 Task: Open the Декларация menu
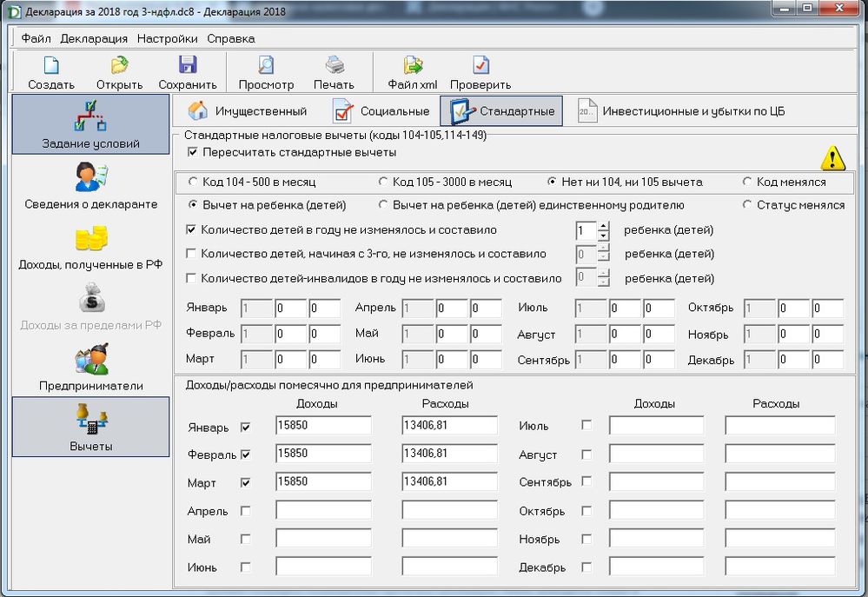(x=94, y=38)
